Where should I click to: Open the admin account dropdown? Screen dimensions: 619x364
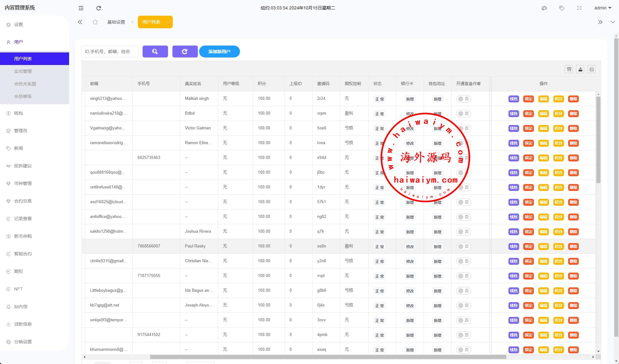pos(603,8)
